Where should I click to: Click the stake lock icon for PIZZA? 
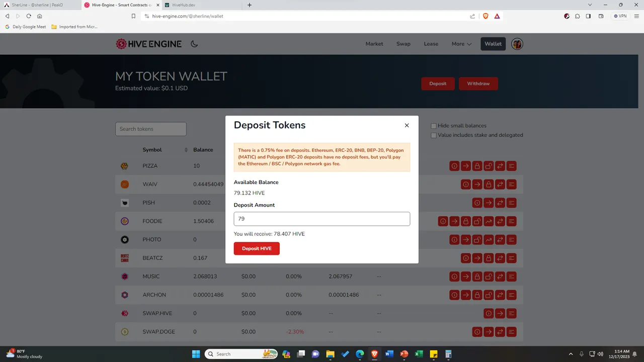(x=477, y=166)
